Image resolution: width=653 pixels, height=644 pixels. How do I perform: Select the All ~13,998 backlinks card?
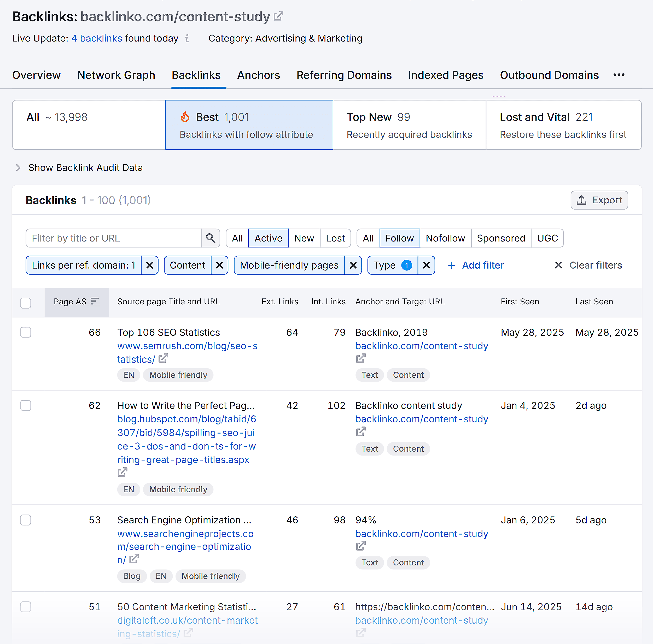coord(89,125)
